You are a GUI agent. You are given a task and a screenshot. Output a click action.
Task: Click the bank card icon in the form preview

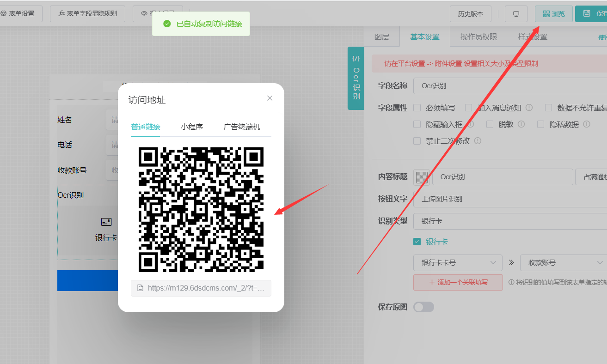click(106, 222)
